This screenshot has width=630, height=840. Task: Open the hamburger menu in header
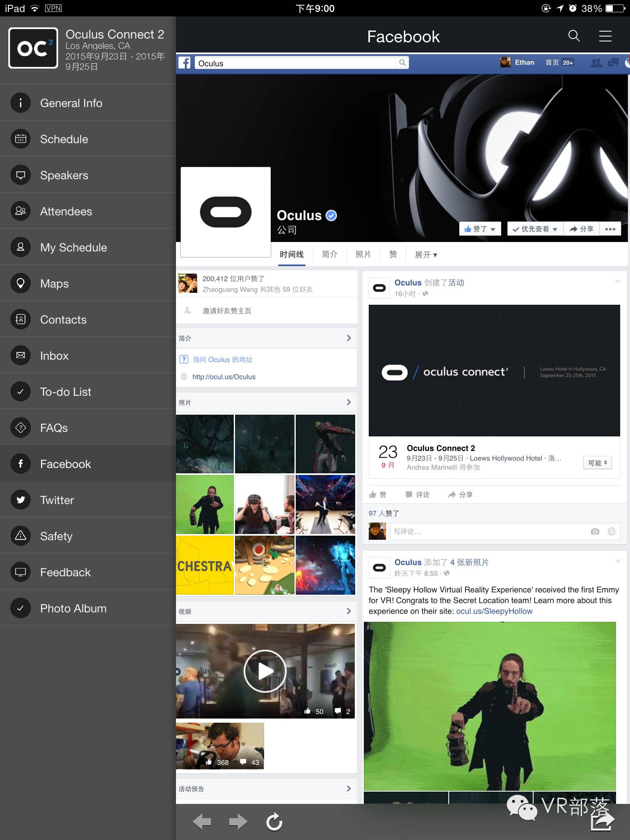(605, 36)
